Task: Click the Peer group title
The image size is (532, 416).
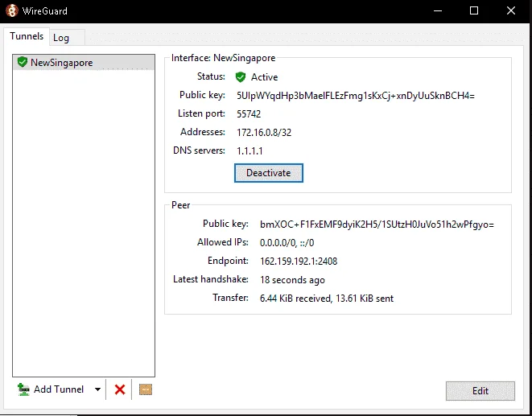Action: (x=181, y=205)
